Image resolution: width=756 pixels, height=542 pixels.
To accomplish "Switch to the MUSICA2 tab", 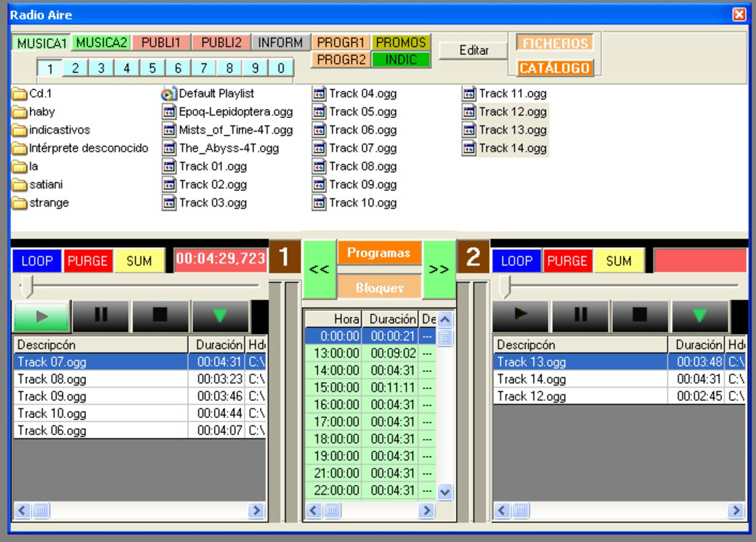I will [x=101, y=43].
